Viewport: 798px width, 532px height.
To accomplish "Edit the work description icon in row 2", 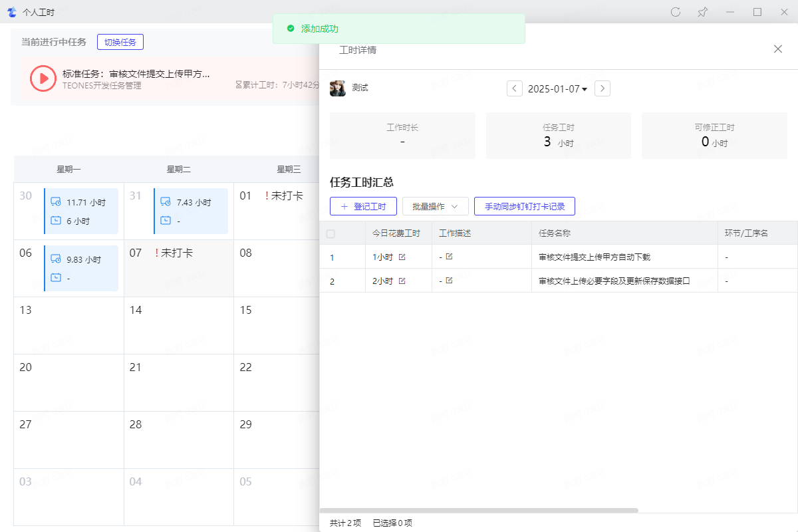I will click(x=449, y=281).
